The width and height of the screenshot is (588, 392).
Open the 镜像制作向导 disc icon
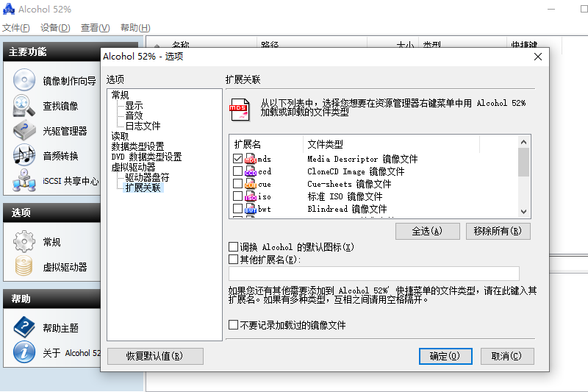(24, 80)
